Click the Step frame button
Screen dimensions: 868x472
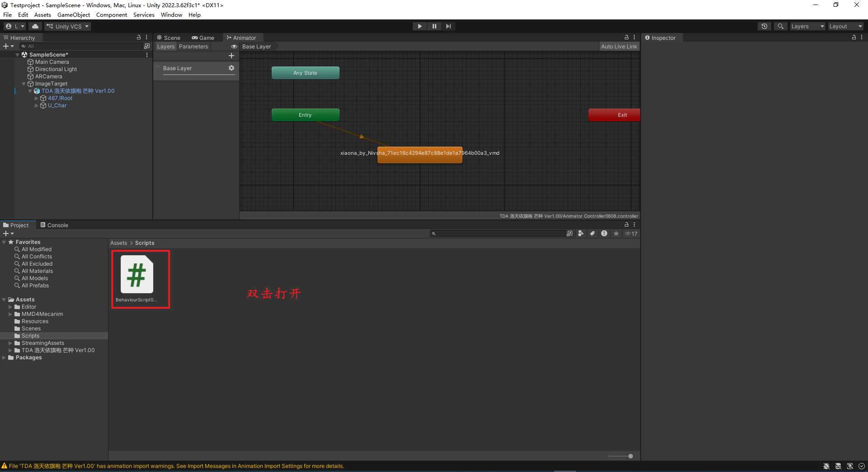coord(448,26)
